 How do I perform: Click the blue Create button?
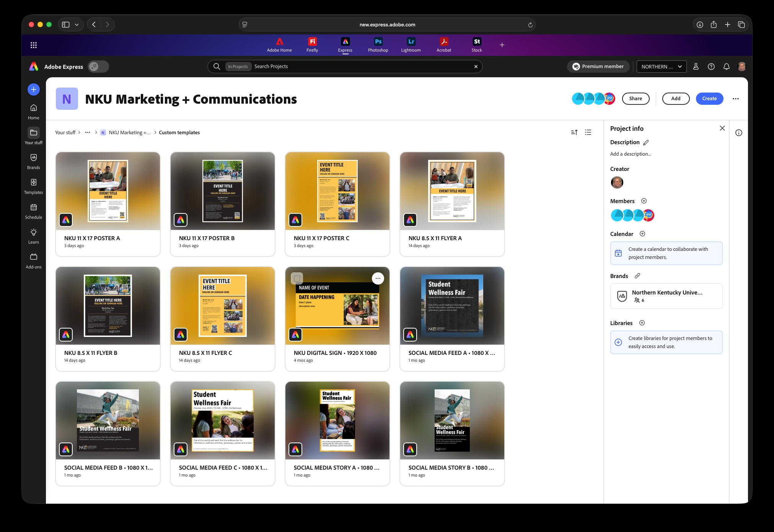[709, 99]
